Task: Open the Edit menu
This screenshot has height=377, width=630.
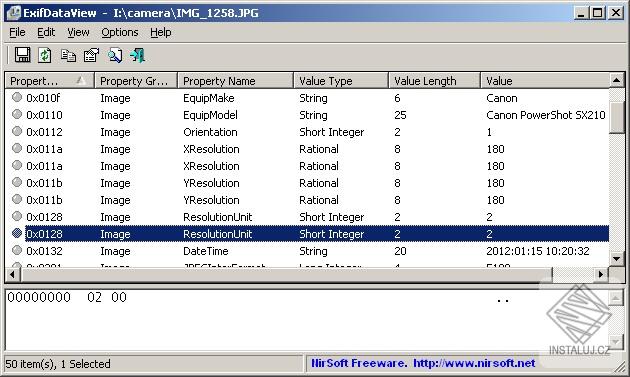Action: (x=46, y=32)
